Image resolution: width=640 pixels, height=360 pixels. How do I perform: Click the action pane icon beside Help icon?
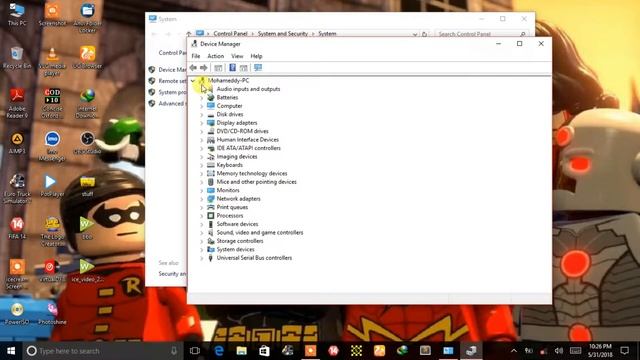pos(244,68)
